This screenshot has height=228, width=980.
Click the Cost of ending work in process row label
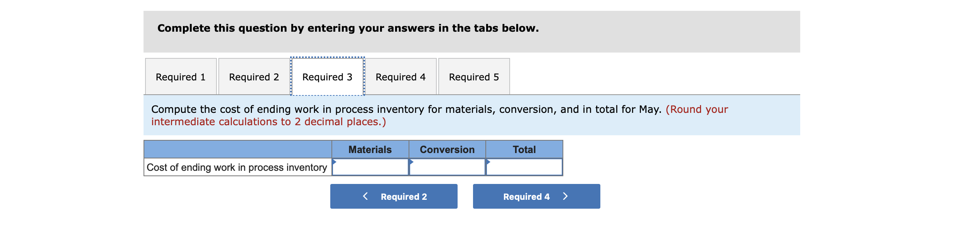tap(237, 167)
